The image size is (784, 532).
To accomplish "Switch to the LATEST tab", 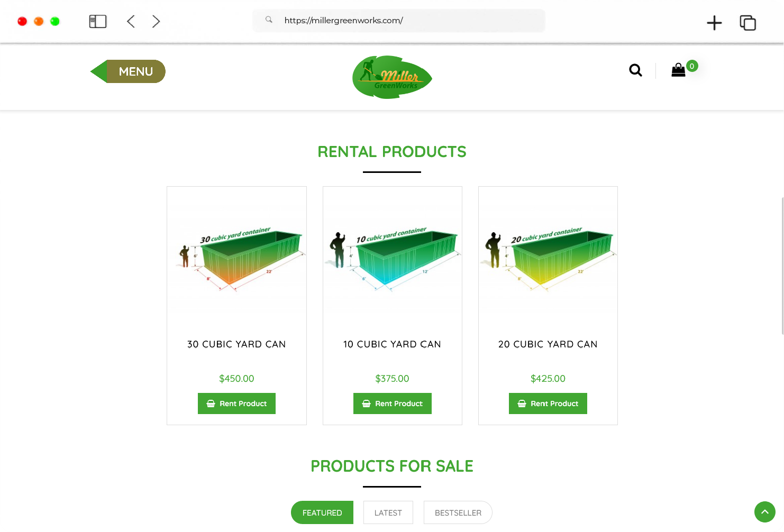I will pos(388,512).
